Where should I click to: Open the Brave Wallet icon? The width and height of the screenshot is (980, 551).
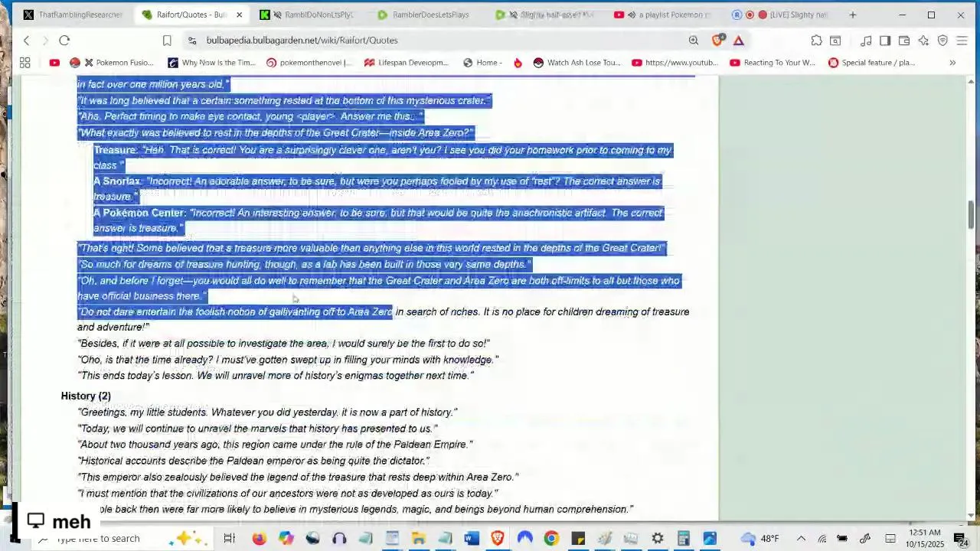904,41
